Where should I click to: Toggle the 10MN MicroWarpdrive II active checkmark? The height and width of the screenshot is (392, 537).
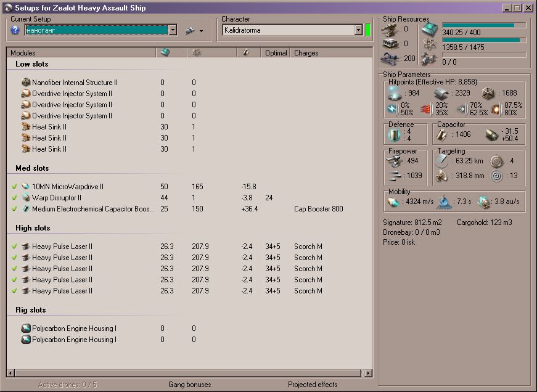pyautogui.click(x=14, y=187)
